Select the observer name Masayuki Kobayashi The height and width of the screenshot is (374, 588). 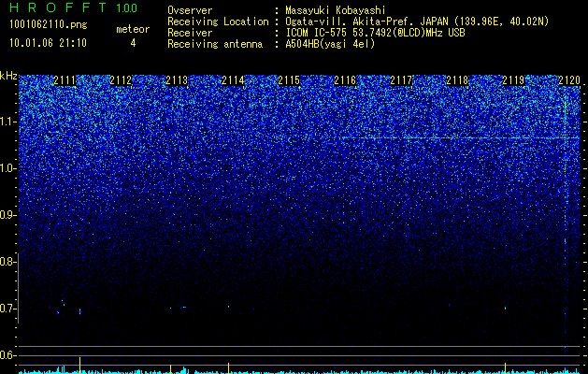(336, 10)
